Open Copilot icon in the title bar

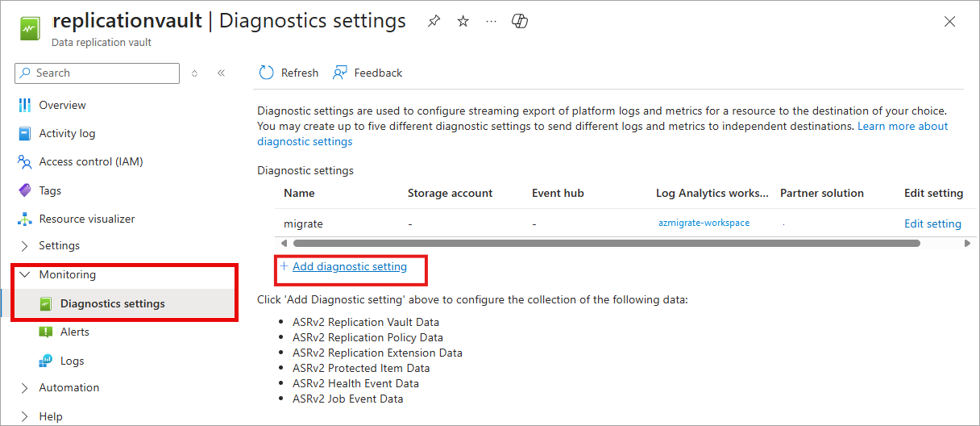pyautogui.click(x=520, y=22)
